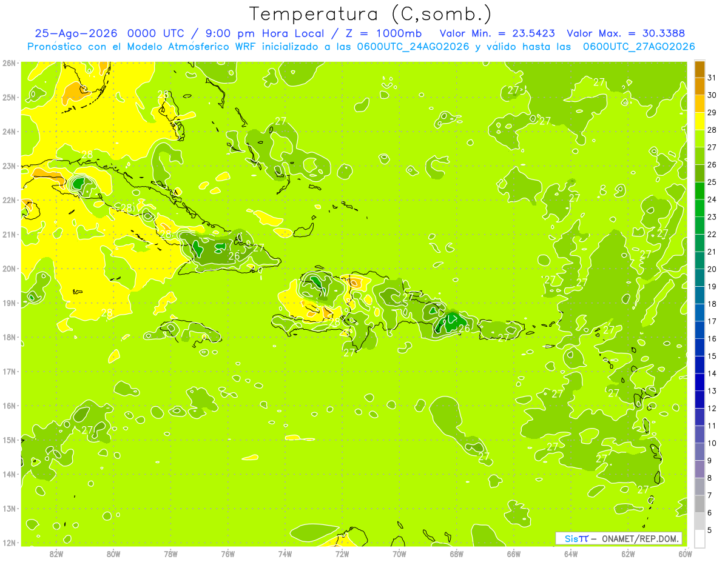Click the '12N' latitude axis label
Image resolution: width=728 pixels, height=562 pixels.
tap(9, 543)
